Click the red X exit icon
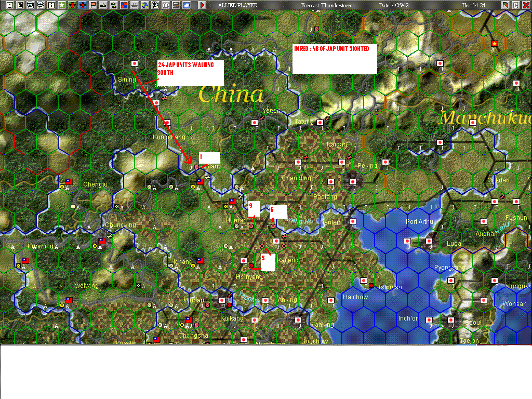The width and height of the screenshot is (532, 399). [x=526, y=5]
